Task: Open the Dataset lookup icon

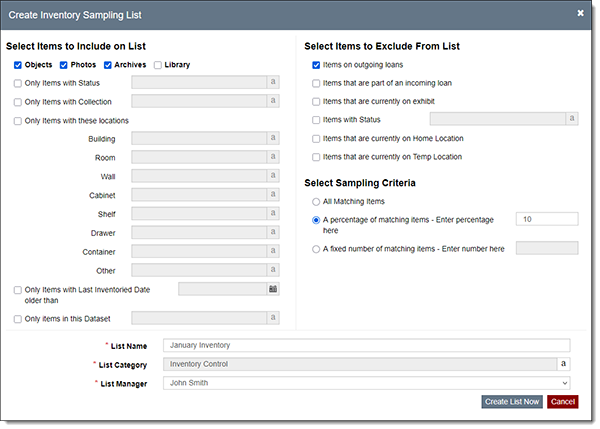Action: click(x=272, y=318)
